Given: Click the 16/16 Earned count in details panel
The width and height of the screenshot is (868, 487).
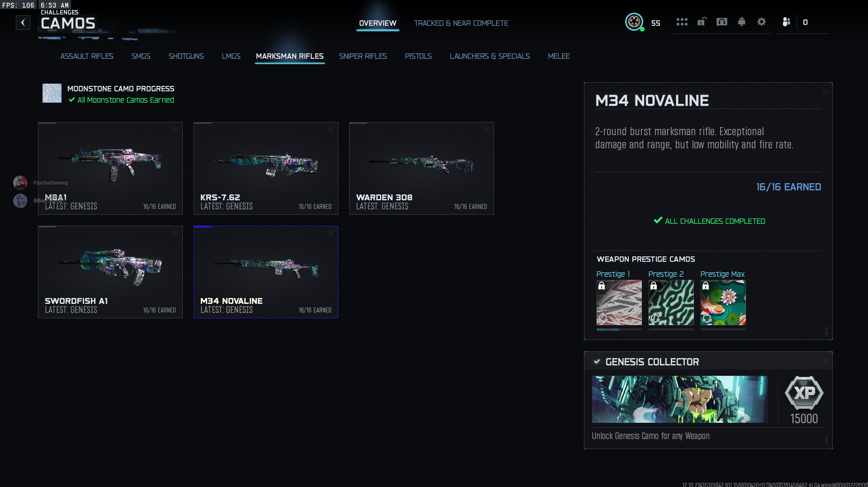Looking at the screenshot, I should pyautogui.click(x=788, y=187).
